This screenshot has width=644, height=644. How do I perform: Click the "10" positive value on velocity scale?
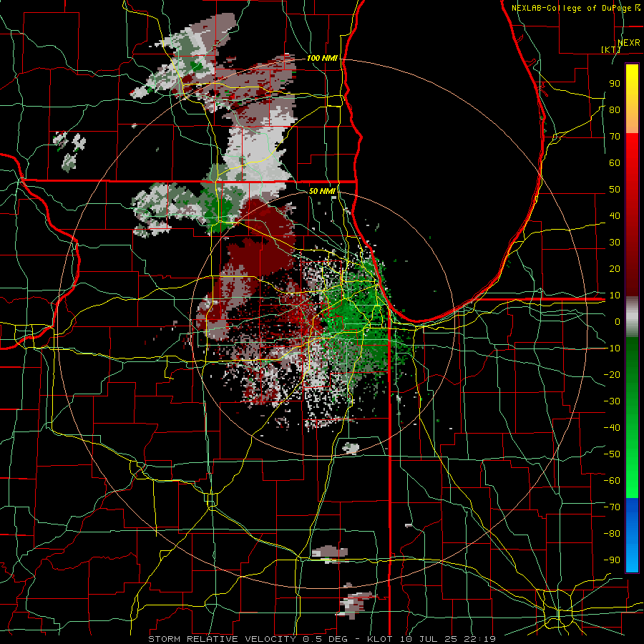tap(615, 296)
